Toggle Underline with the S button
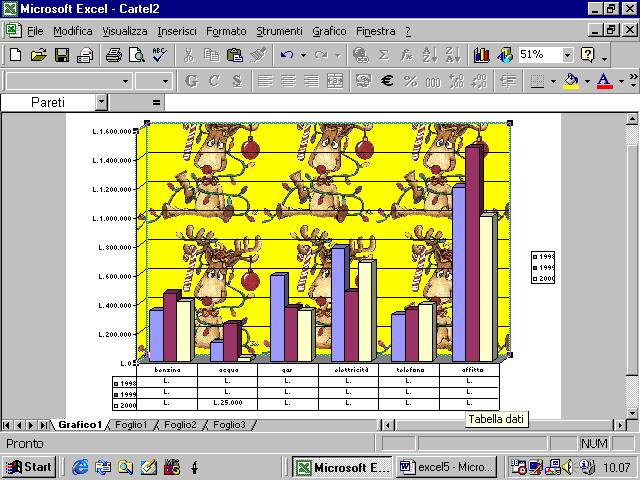The height and width of the screenshot is (480, 640). (x=237, y=81)
